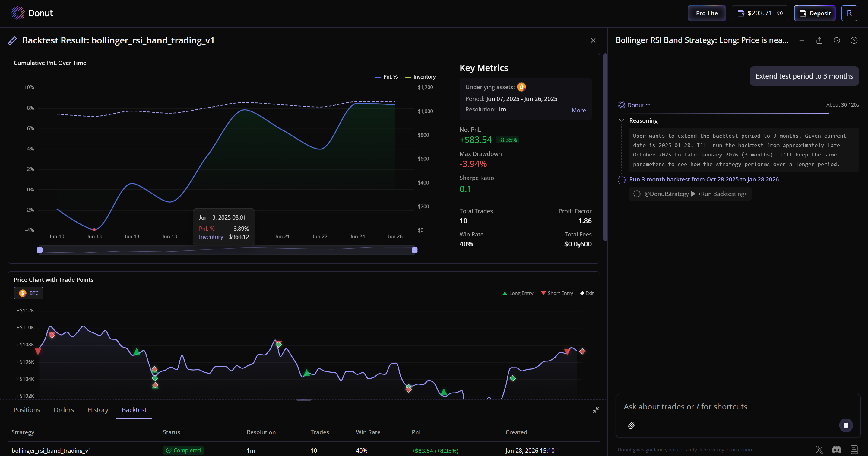Expand key metrics by clicking More
The width and height of the screenshot is (868, 456).
pos(578,110)
